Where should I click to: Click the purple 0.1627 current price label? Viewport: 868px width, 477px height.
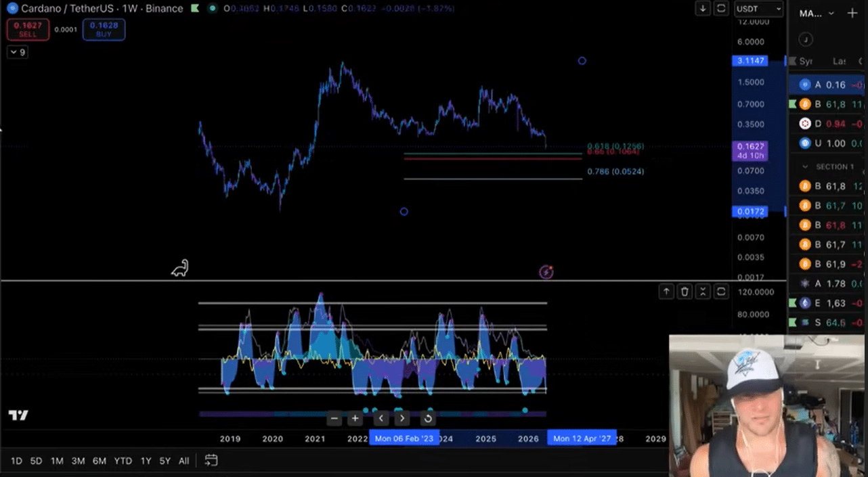tap(751, 151)
